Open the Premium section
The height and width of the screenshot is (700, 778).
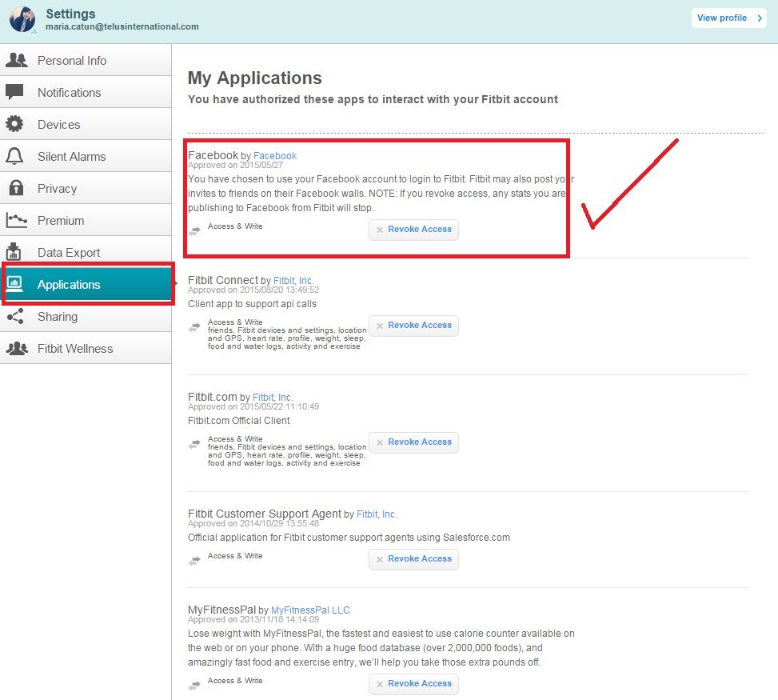point(86,221)
